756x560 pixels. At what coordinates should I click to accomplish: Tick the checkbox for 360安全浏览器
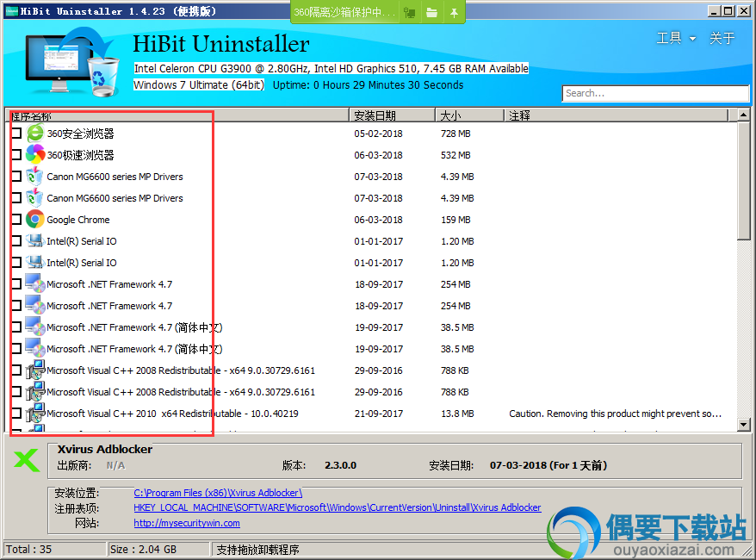click(x=16, y=134)
